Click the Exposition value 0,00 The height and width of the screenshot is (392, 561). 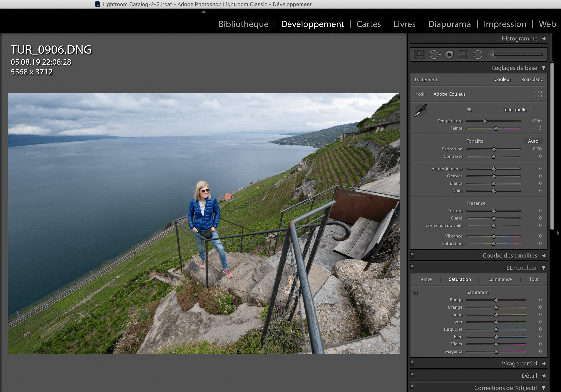pyautogui.click(x=537, y=149)
